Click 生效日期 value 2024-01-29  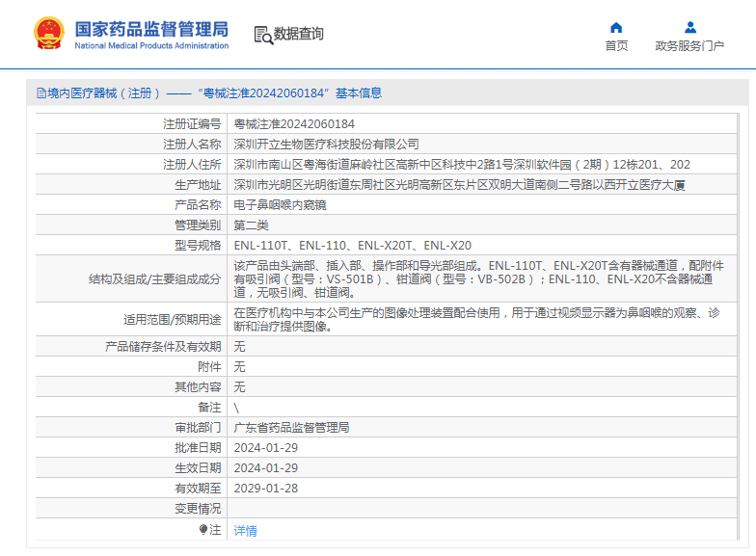pyautogui.click(x=266, y=468)
